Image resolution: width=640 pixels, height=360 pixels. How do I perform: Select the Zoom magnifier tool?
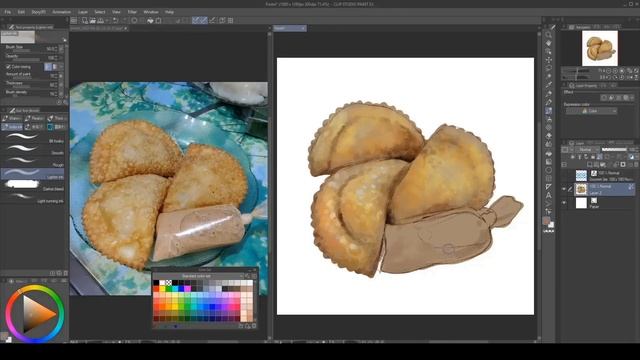point(549,35)
